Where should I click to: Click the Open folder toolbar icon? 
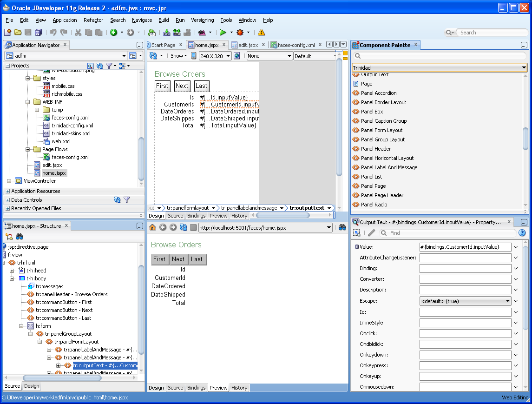[x=18, y=32]
